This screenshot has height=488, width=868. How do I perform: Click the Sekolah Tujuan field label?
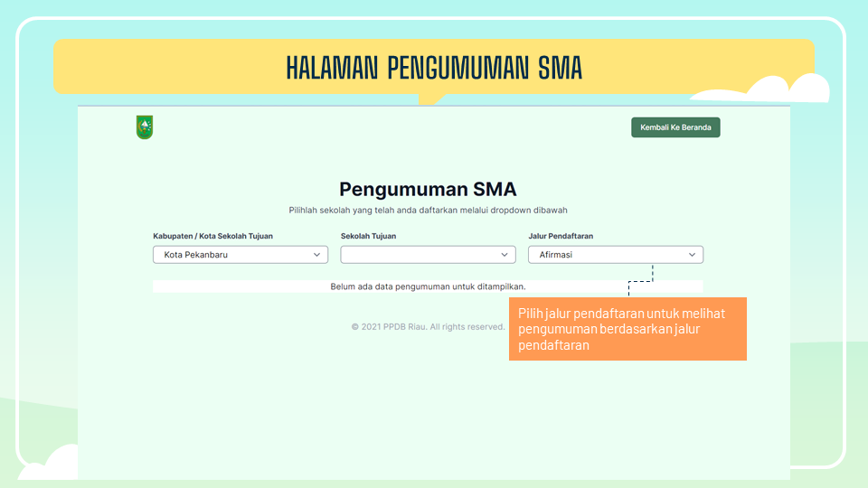(x=368, y=236)
